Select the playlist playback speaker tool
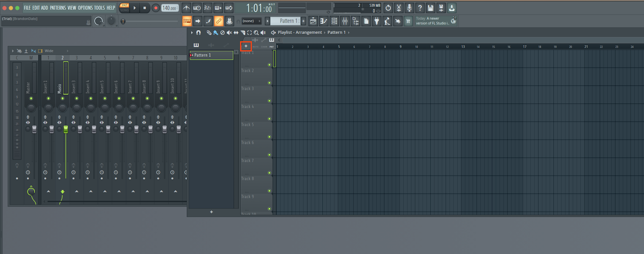644x254 pixels. coord(263,33)
